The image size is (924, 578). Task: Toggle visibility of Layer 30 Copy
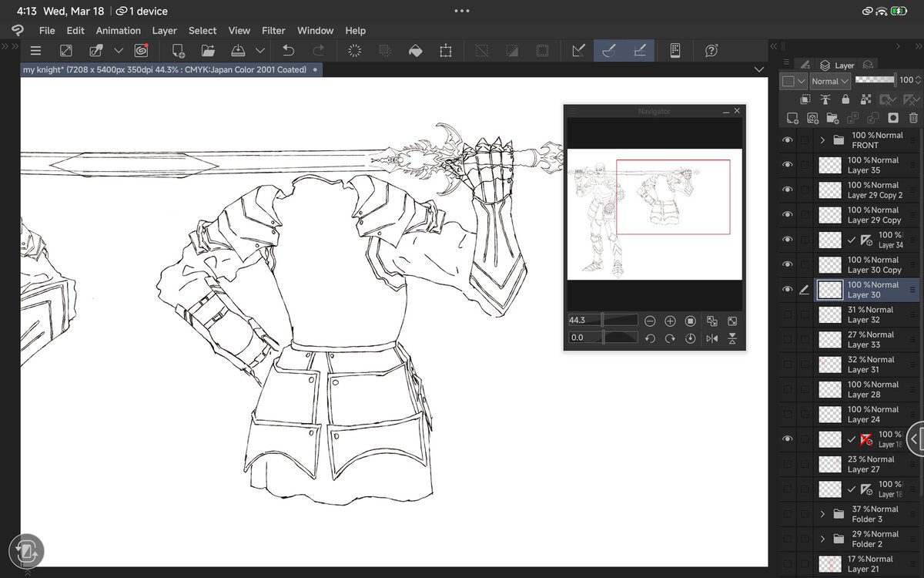tap(787, 264)
